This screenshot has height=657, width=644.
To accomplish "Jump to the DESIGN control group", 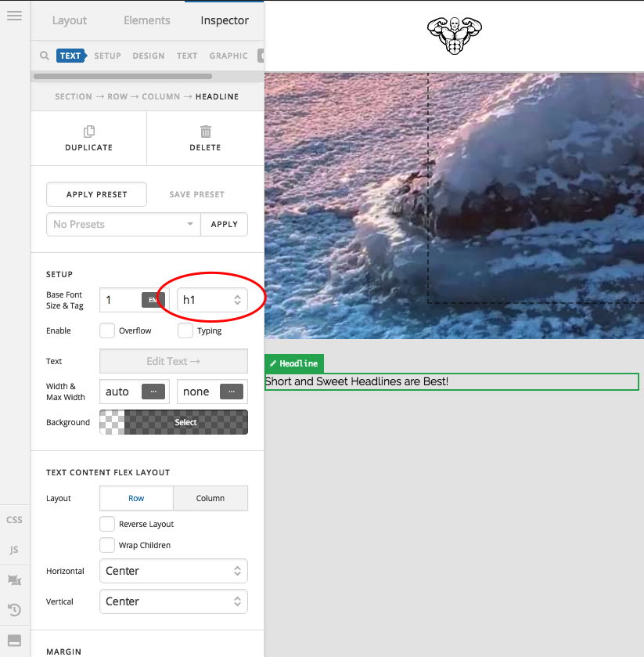I will 149,56.
